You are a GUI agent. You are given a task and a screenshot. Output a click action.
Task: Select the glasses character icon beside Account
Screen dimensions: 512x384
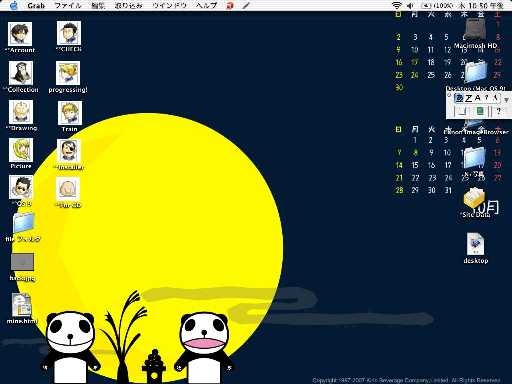click(69, 33)
